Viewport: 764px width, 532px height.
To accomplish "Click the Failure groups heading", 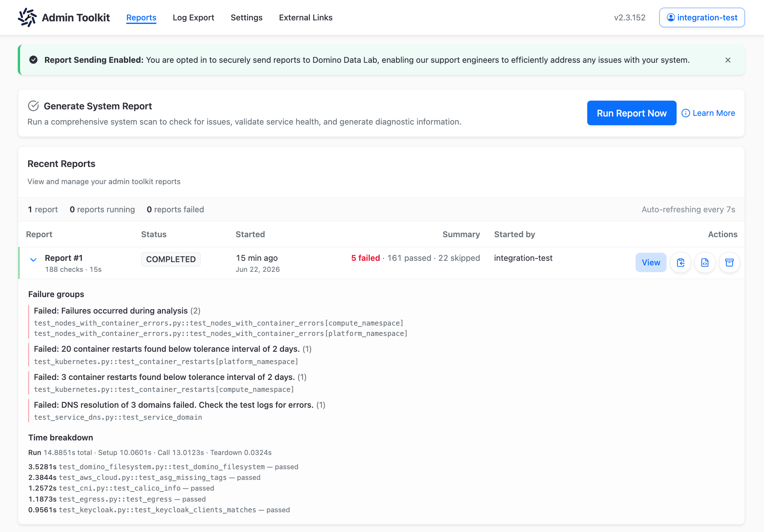I will (x=56, y=294).
